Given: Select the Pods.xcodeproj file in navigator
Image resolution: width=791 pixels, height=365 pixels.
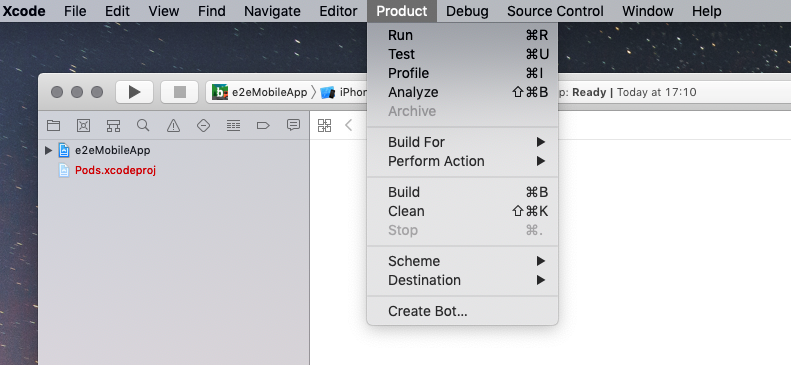Looking at the screenshot, I should click(115, 170).
